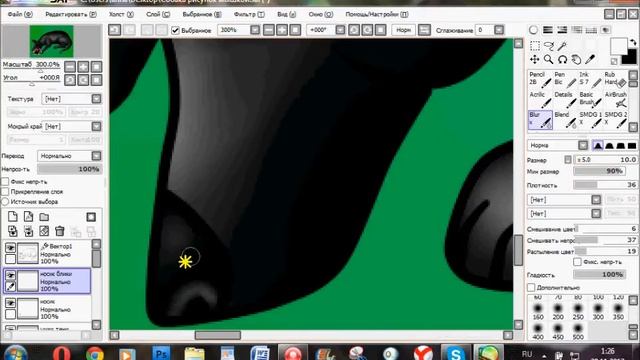Open the Холст menu
Screen dimensions: 640x360
coord(121,14)
